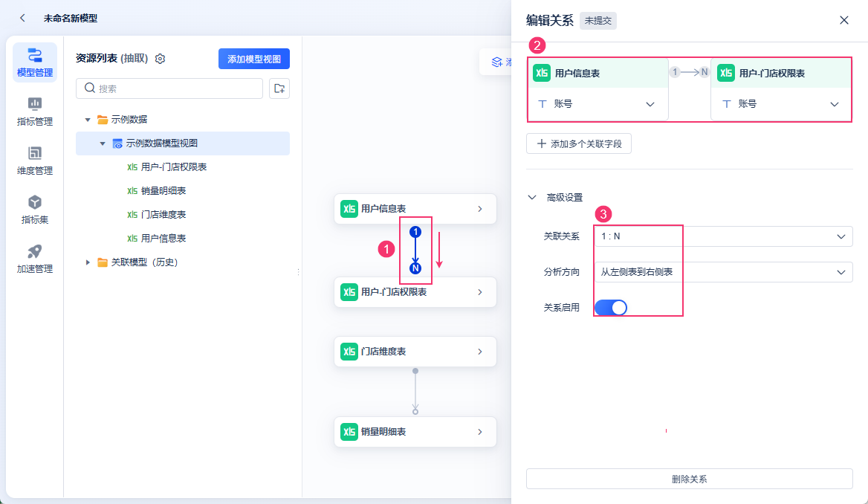Open 账号 field dropdown under 用户信息表

(x=597, y=104)
